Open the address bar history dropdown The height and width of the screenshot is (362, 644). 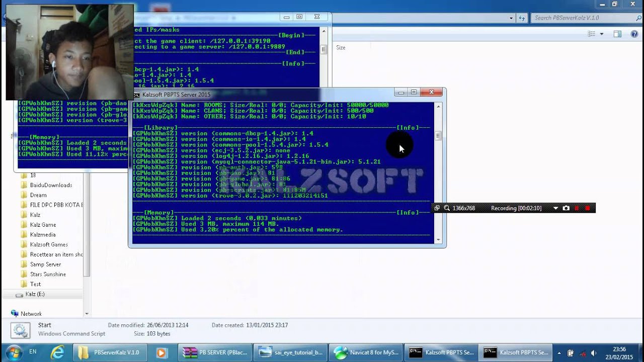click(511, 18)
